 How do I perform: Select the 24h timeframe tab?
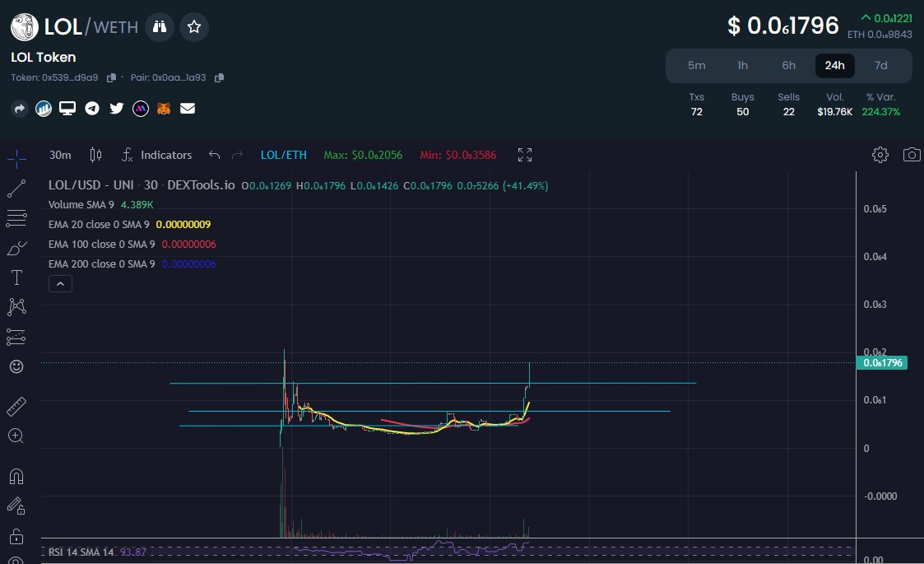tap(834, 66)
